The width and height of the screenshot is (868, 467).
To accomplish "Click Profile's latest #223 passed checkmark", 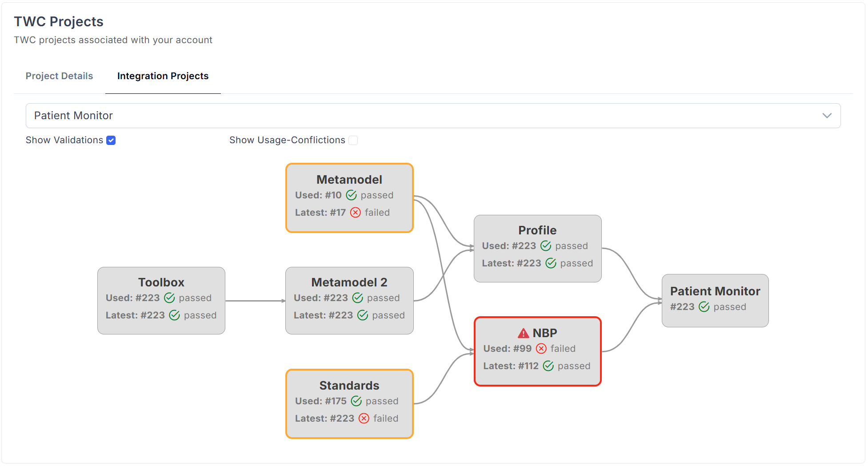I will click(551, 263).
